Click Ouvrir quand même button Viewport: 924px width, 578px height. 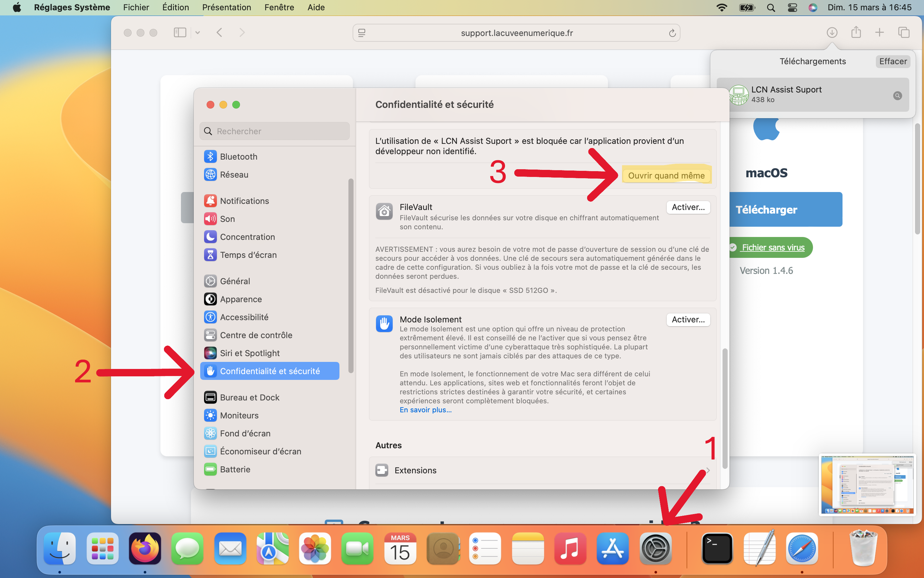point(666,175)
